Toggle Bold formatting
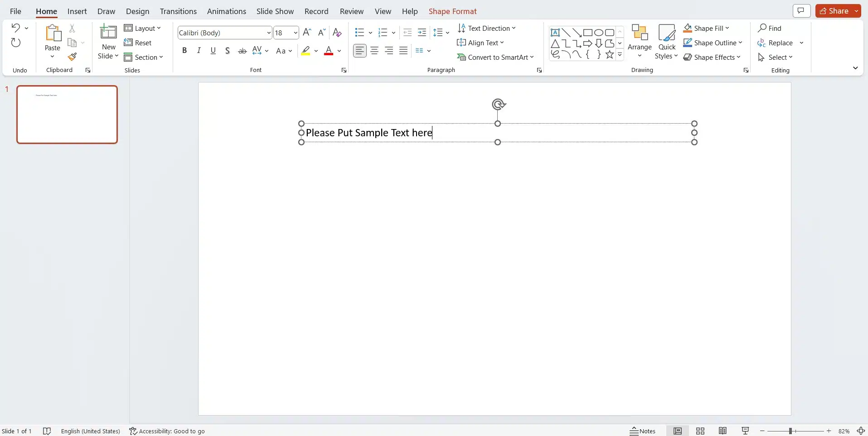868x436 pixels. 184,51
